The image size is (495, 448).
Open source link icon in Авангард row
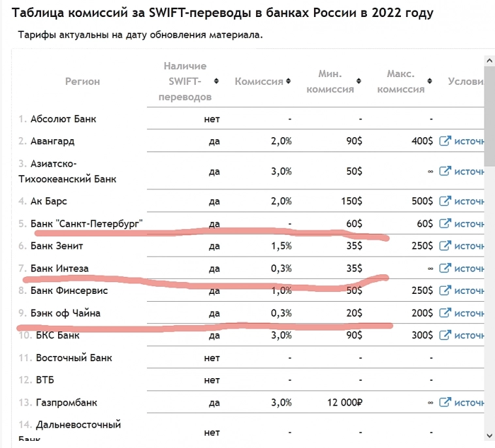point(445,140)
